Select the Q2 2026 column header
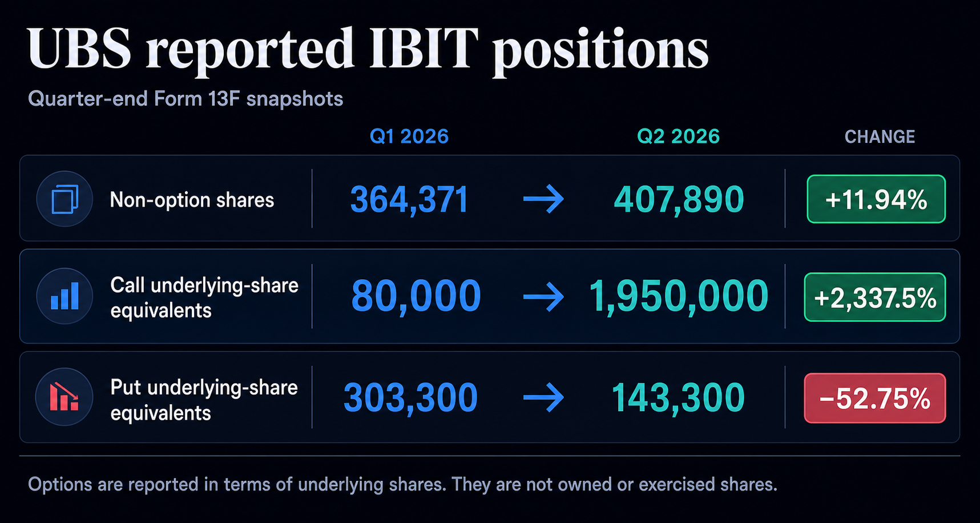 click(x=678, y=136)
